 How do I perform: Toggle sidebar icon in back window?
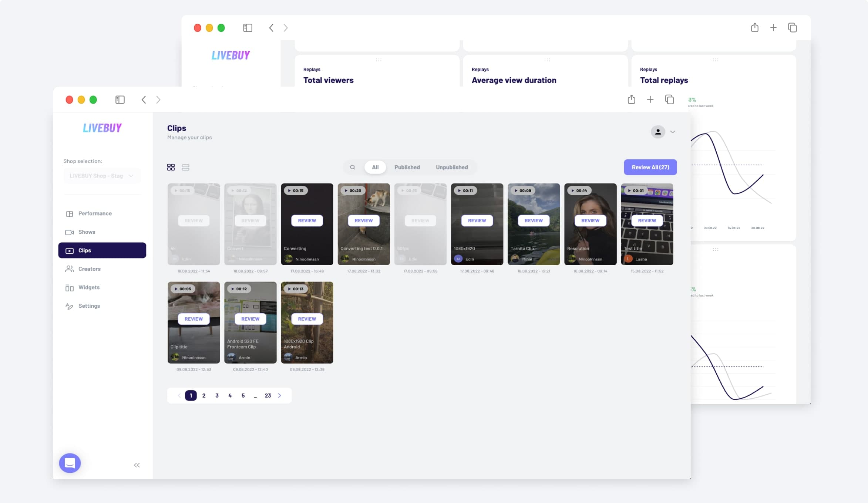[248, 28]
